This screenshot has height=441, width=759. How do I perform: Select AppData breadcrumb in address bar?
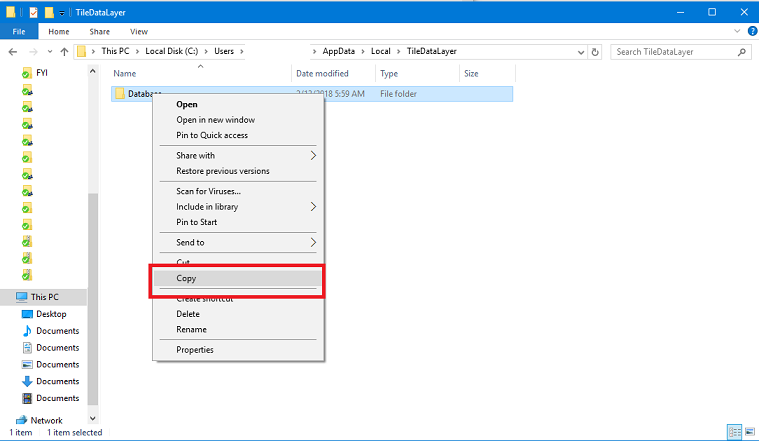pyautogui.click(x=338, y=51)
